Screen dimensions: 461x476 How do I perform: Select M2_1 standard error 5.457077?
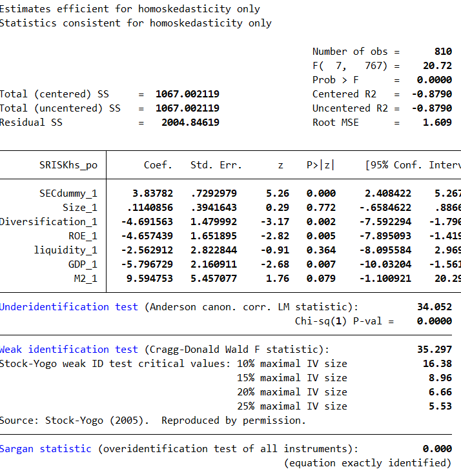click(x=214, y=279)
